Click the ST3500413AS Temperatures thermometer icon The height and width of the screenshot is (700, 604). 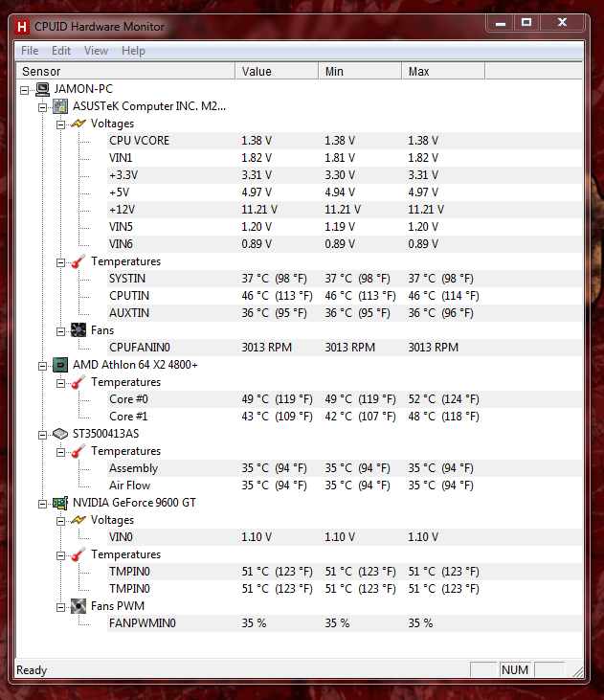point(78,451)
